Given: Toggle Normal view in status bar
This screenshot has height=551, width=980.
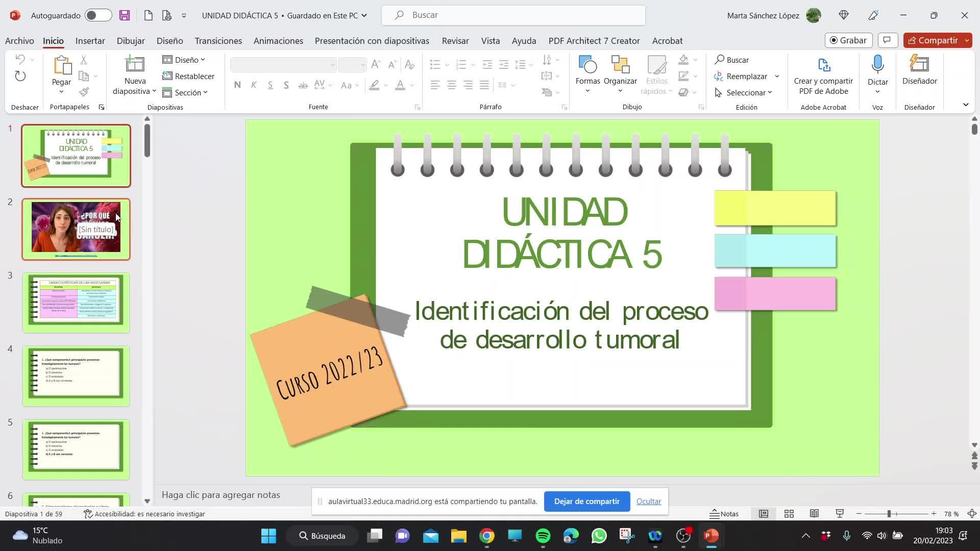Looking at the screenshot, I should (764, 514).
